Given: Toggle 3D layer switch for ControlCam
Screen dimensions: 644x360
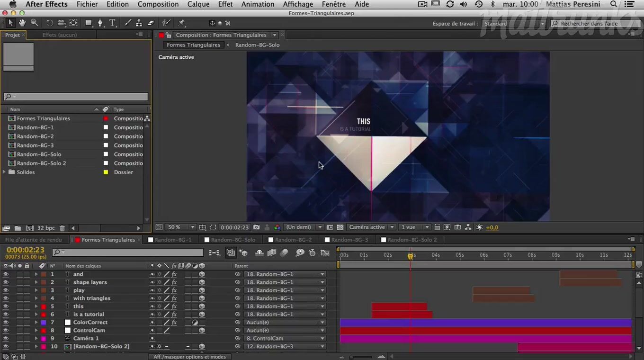Looking at the screenshot, I should (x=202, y=331).
